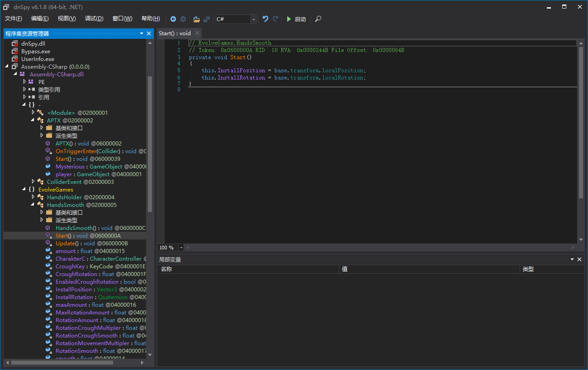Click InstallPosition in code line 5
The width and height of the screenshot is (588, 370).
click(x=242, y=70)
